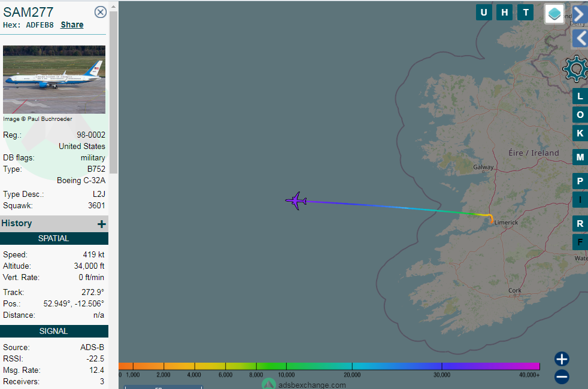Click the Limerick city label on map
This screenshot has width=588, height=389.
coord(506,222)
